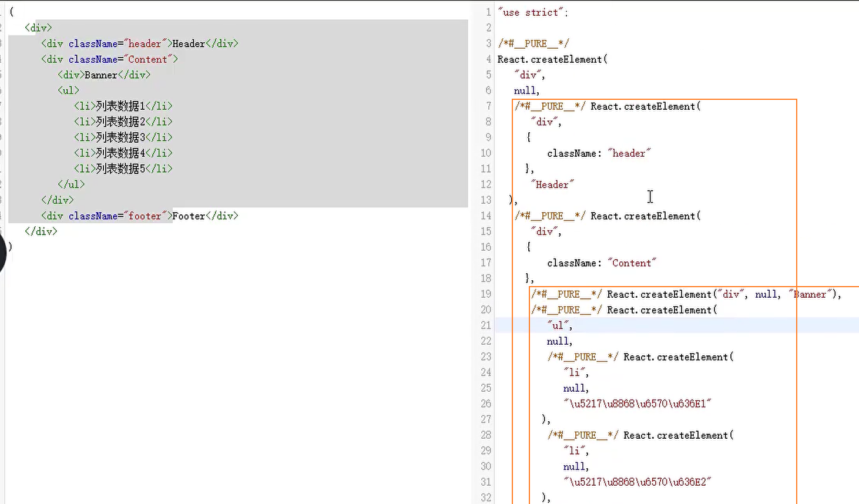The height and width of the screenshot is (504, 859).
Task: Click the final closing </div> above the parenthesis
Action: pos(41,231)
